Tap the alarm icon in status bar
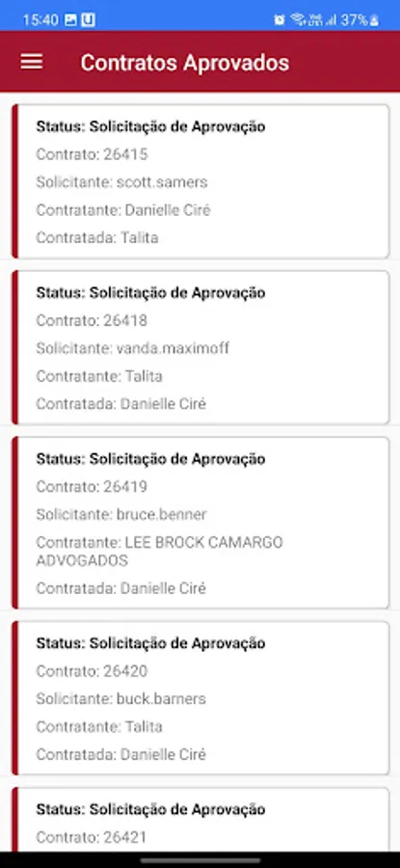The width and height of the screenshot is (400, 868). tap(280, 20)
